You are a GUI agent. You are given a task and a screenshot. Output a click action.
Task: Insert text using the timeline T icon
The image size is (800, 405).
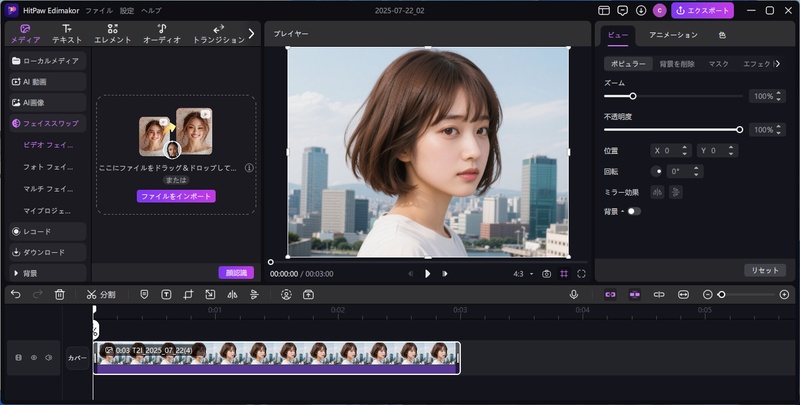(166, 294)
